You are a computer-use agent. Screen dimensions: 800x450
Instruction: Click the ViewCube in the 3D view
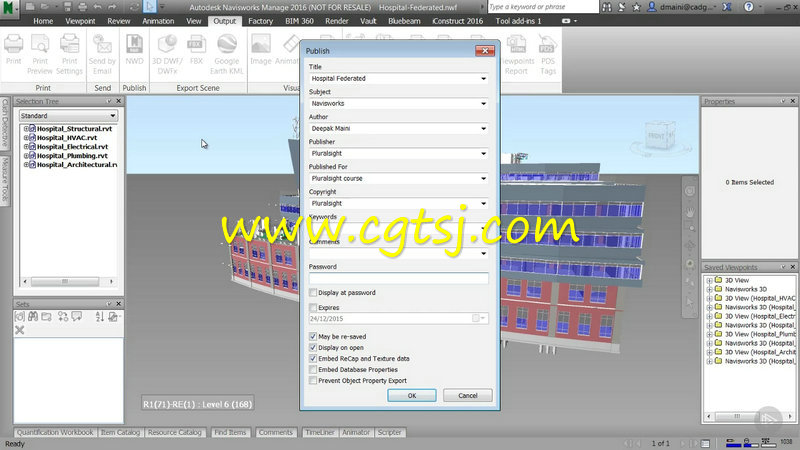click(x=659, y=136)
